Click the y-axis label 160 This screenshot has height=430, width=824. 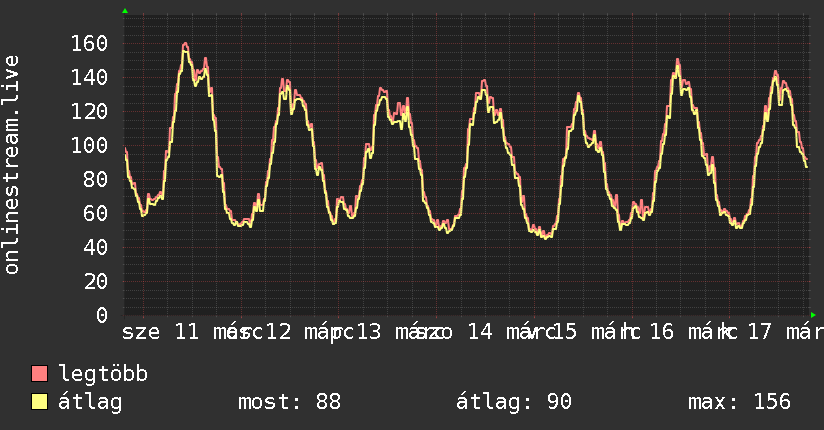89,44
